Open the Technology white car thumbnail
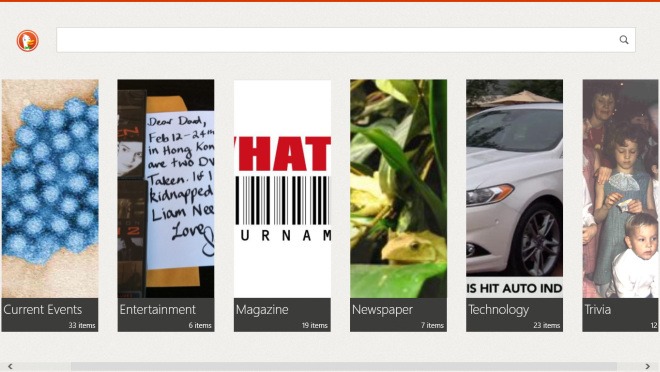 click(x=514, y=189)
